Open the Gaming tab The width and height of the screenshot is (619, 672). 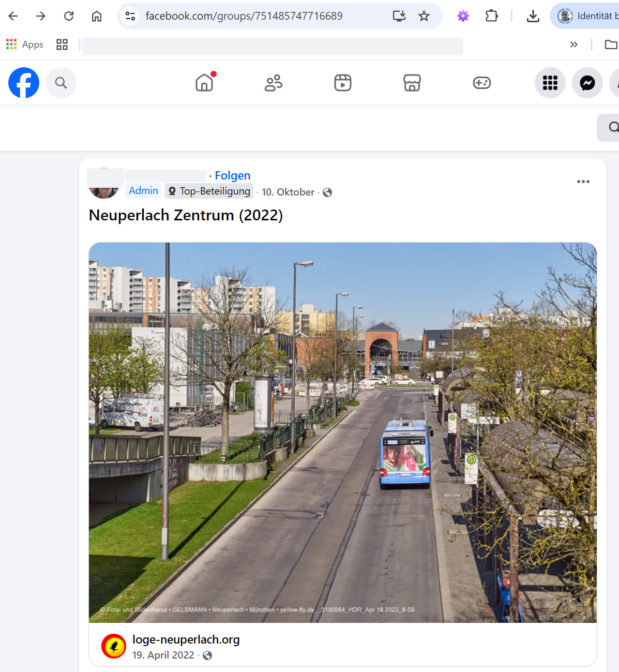point(481,83)
